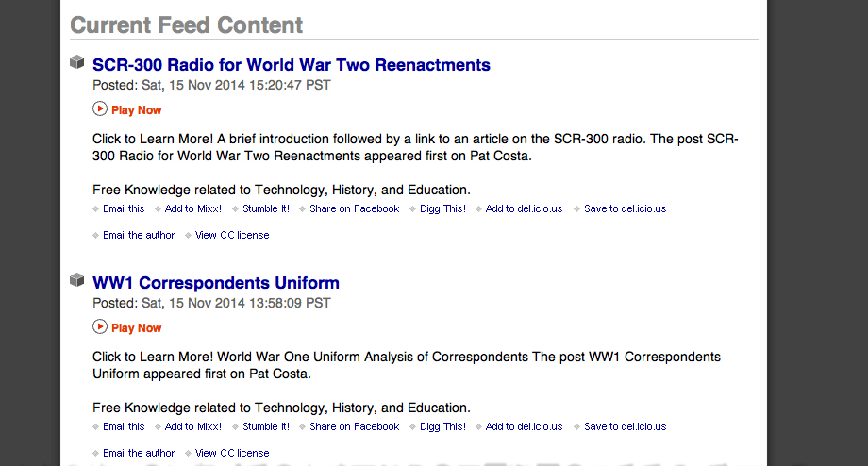Play Now for the SCR-300 Radio post
This screenshot has width=868, height=466.
(136, 110)
